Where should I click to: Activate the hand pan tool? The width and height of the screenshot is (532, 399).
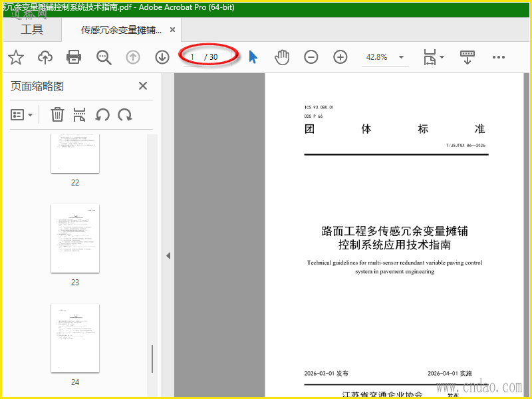[x=282, y=57]
